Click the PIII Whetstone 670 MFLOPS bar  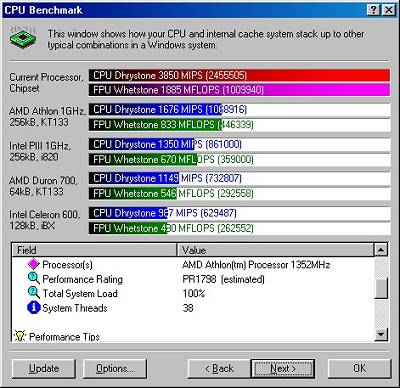click(239, 159)
